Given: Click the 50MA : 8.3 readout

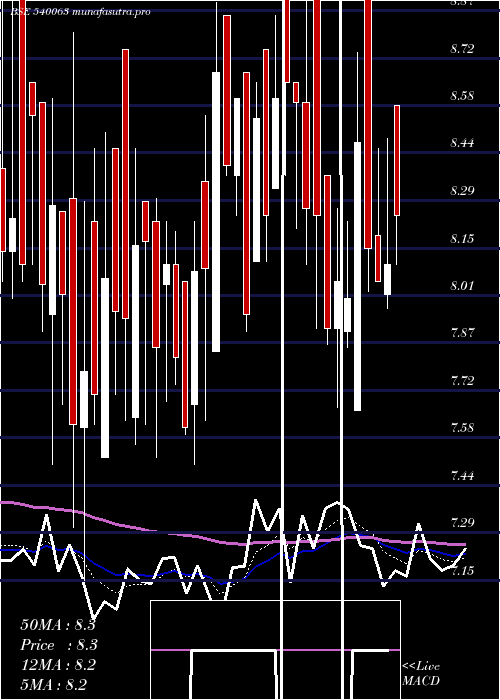Looking at the screenshot, I should (x=58, y=625).
